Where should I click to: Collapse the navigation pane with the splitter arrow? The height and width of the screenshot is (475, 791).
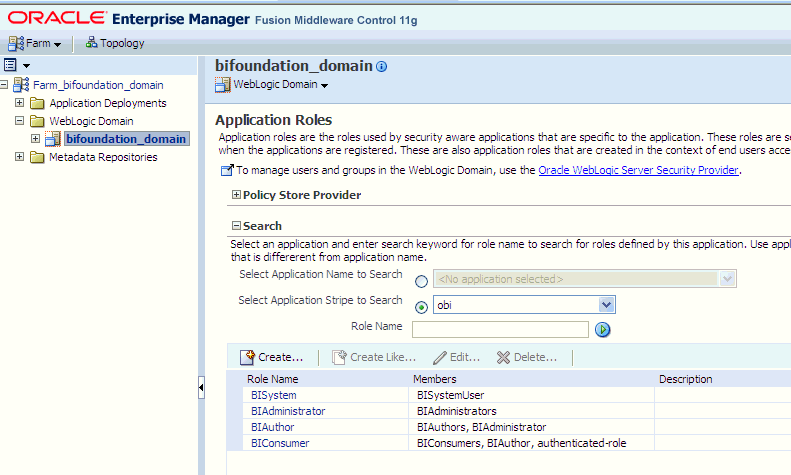tap(201, 387)
